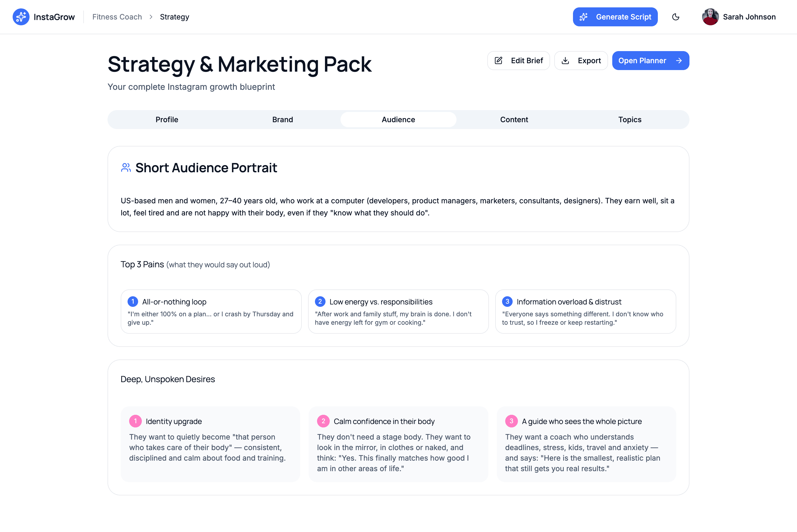797x532 pixels.
Task: Click pink badge 1 for Identity upgrade
Action: [x=135, y=421]
